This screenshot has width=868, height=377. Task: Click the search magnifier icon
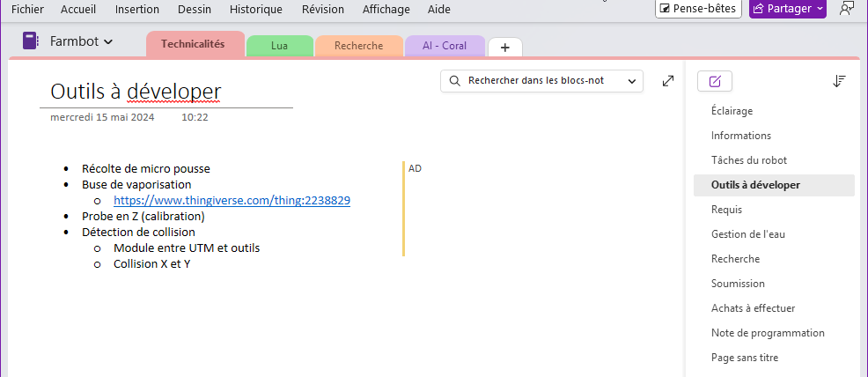[x=454, y=81]
